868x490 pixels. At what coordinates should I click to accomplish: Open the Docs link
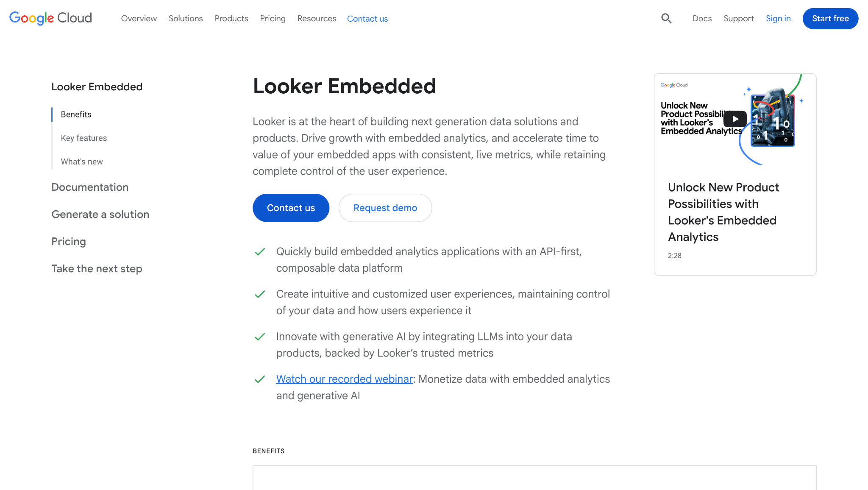pos(702,19)
